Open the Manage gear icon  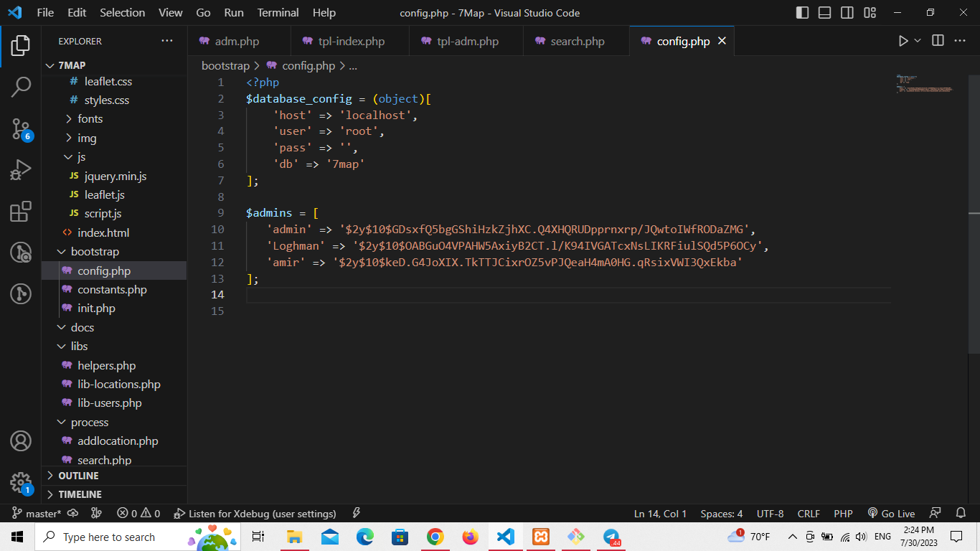coord(21,482)
